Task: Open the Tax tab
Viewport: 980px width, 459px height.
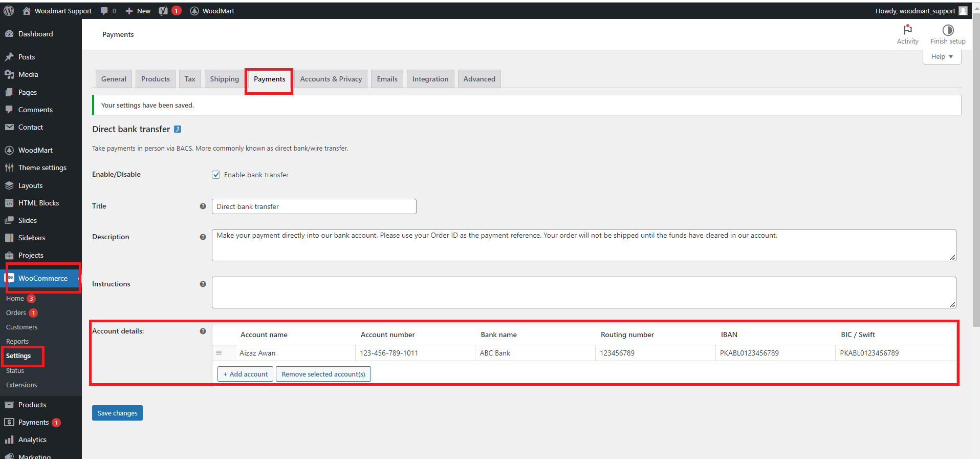Action: pos(190,79)
